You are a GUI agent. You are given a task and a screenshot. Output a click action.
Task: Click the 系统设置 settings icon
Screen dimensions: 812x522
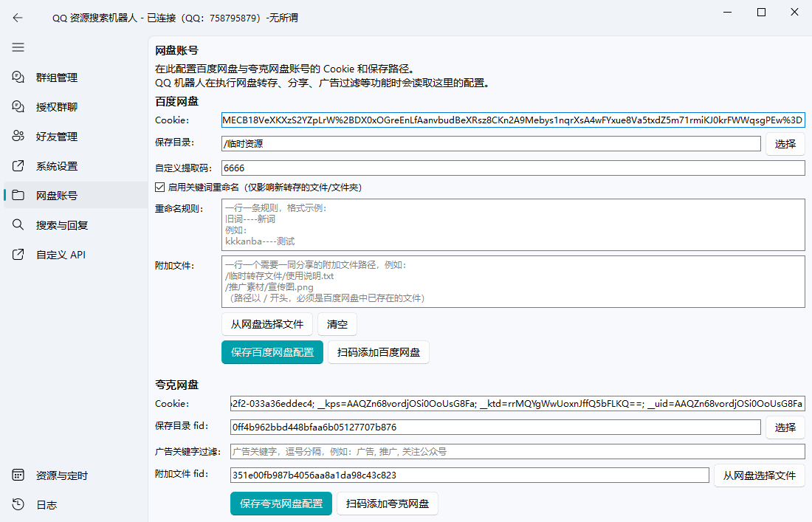coord(16,165)
